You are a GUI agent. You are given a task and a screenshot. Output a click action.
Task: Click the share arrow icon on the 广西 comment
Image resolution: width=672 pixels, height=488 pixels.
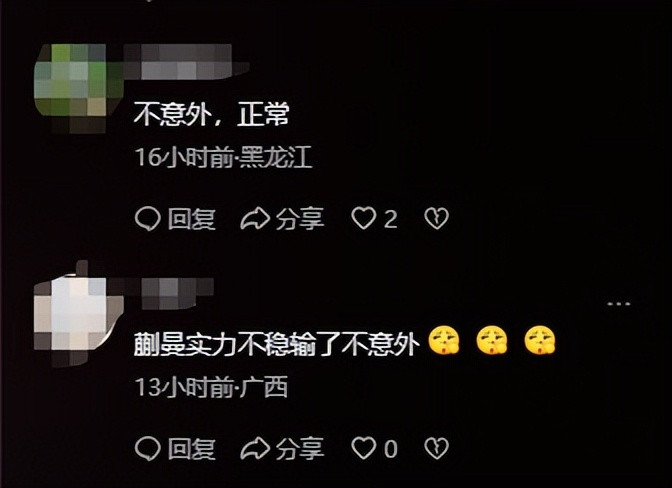255,448
